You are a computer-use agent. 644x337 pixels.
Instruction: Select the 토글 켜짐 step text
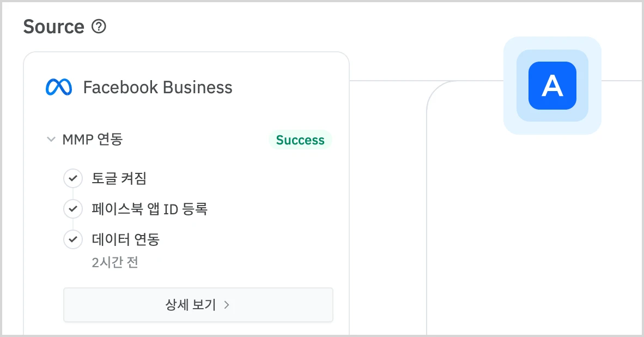[x=119, y=178]
